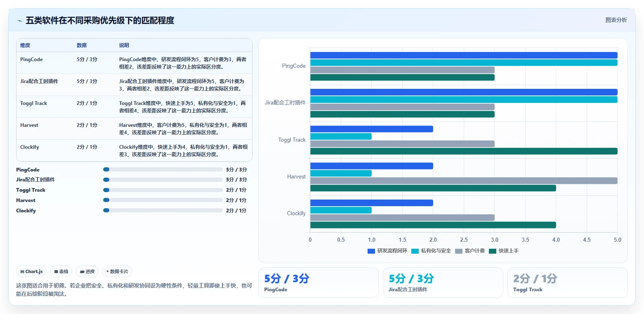Screen dimensions: 644x314
Task: Click Clockify's cyan 私有化与安全 chart bar
Action: coord(341,210)
